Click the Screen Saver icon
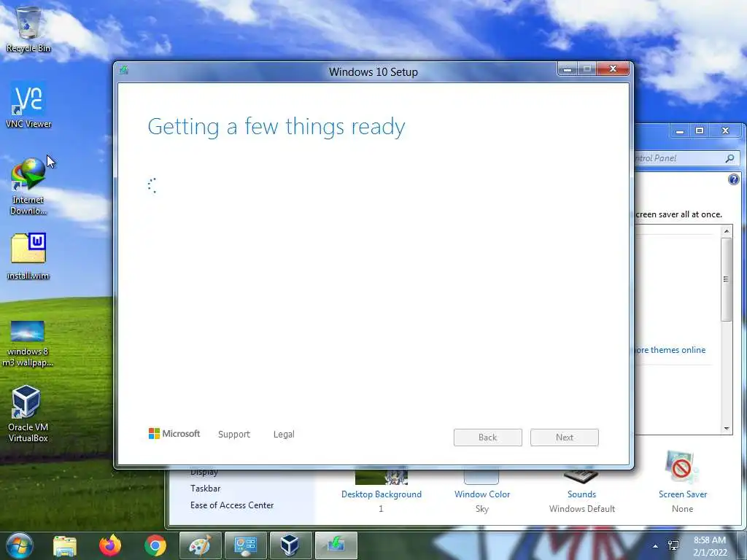This screenshot has width=747, height=560. coord(682,467)
